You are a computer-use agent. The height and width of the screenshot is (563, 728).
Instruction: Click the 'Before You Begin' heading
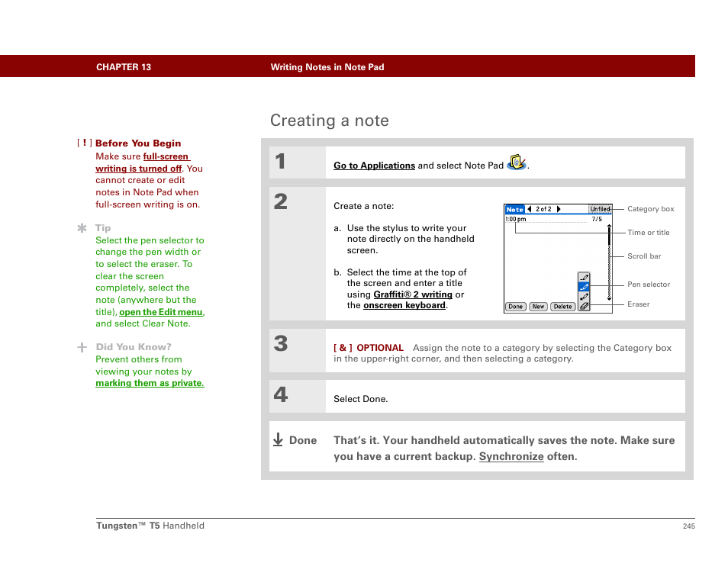138,143
